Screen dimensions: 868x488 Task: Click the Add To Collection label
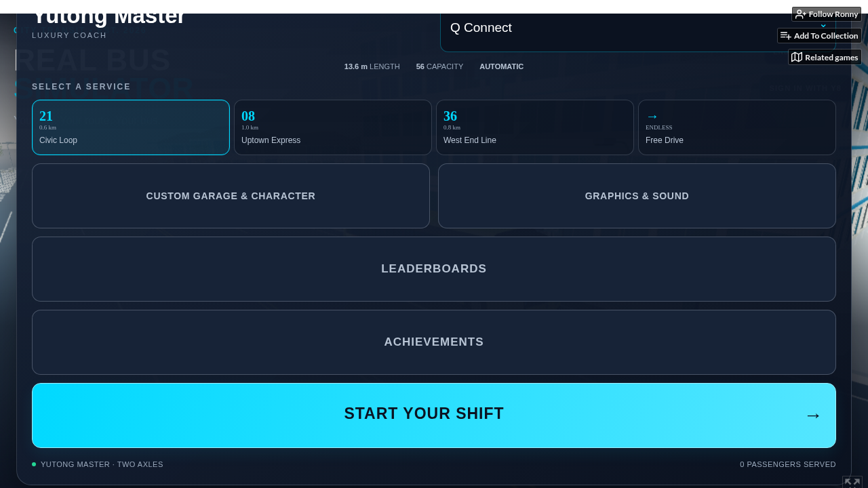pyautogui.click(x=826, y=36)
